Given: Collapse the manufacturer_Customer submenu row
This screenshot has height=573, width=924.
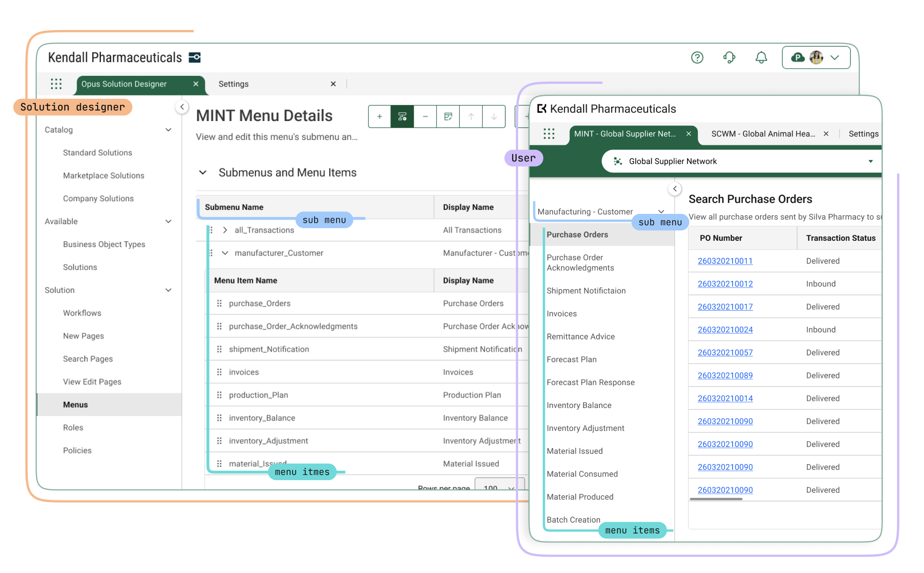Looking at the screenshot, I should click(x=225, y=253).
